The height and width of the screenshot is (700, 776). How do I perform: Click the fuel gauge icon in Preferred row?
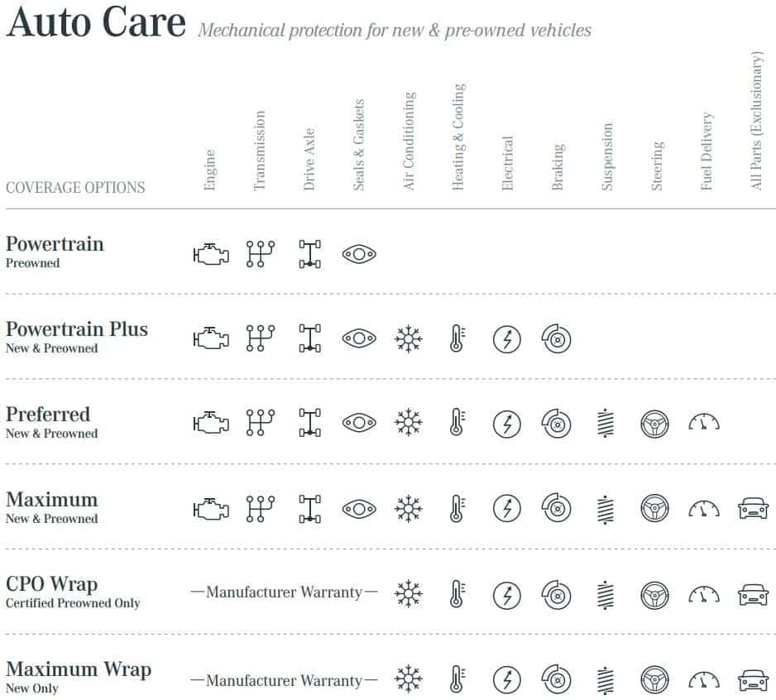tap(704, 422)
